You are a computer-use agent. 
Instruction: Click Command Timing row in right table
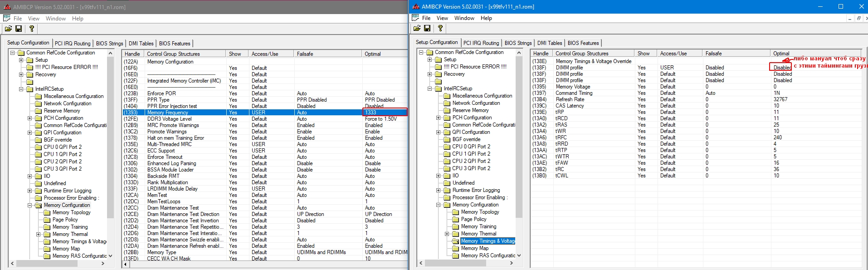pyautogui.click(x=696, y=93)
